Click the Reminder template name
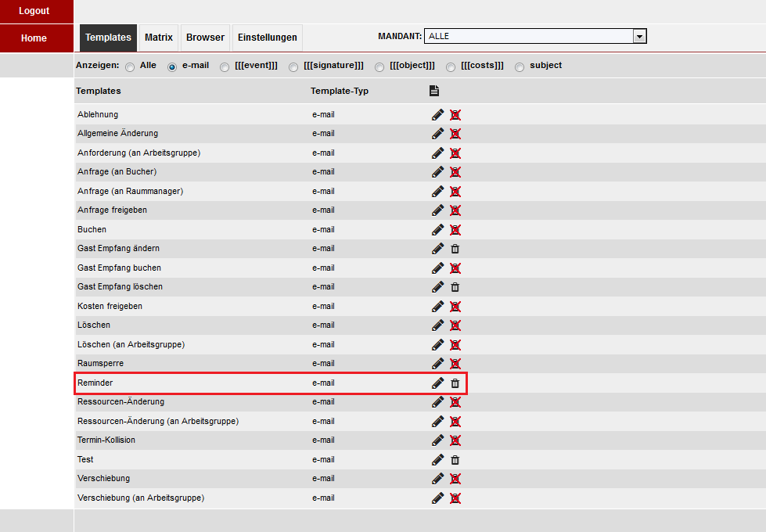The width and height of the screenshot is (766, 532). tap(95, 383)
